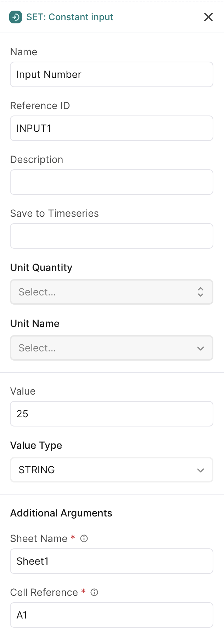This screenshot has width=224, height=644.
Task: Focus the Name field with Input Number
Action: pyautogui.click(x=112, y=74)
